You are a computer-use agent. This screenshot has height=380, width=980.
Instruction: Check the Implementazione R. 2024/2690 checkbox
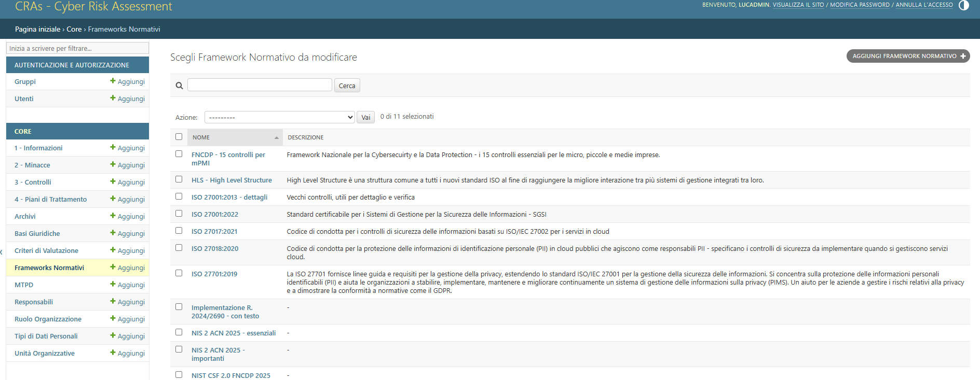tap(179, 307)
